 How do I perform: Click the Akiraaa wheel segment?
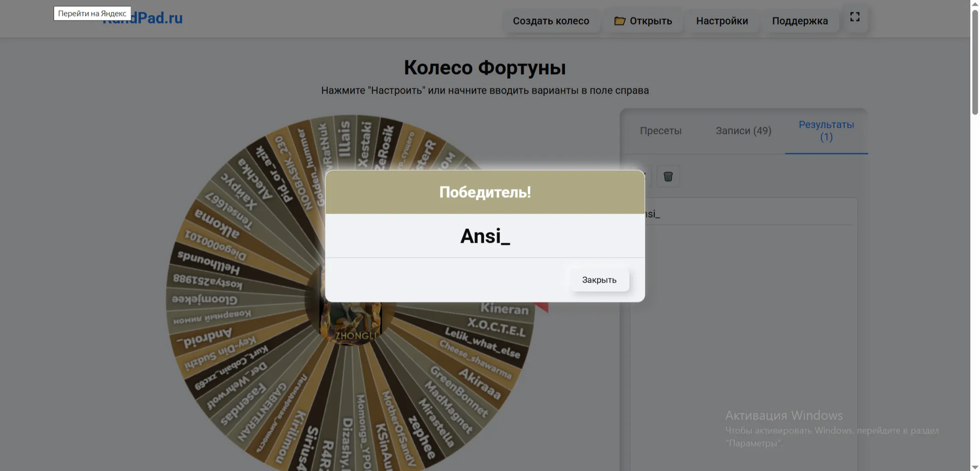(x=479, y=384)
